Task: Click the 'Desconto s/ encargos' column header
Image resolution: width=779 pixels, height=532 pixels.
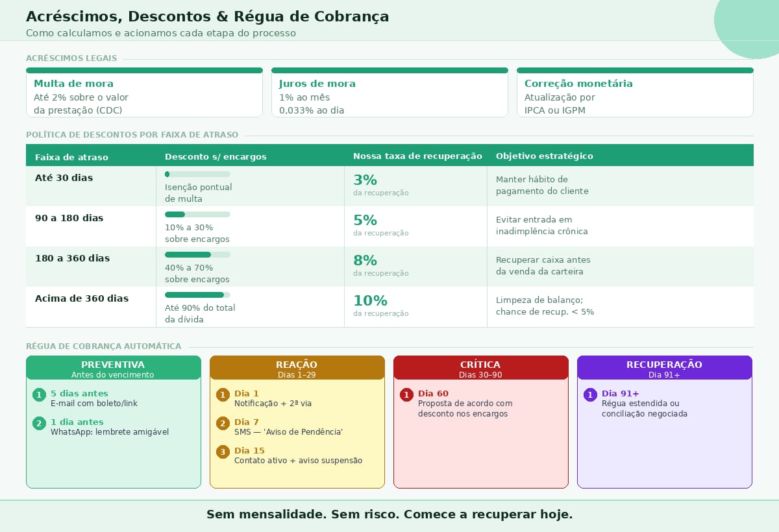Action: (x=216, y=156)
